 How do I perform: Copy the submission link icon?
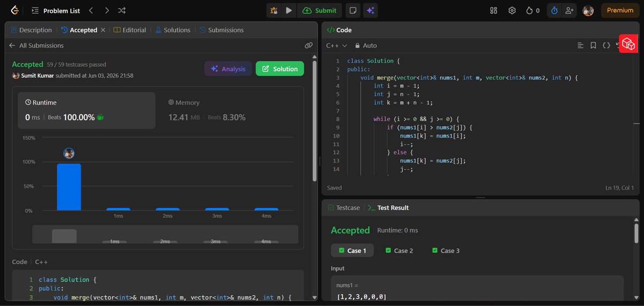(309, 46)
